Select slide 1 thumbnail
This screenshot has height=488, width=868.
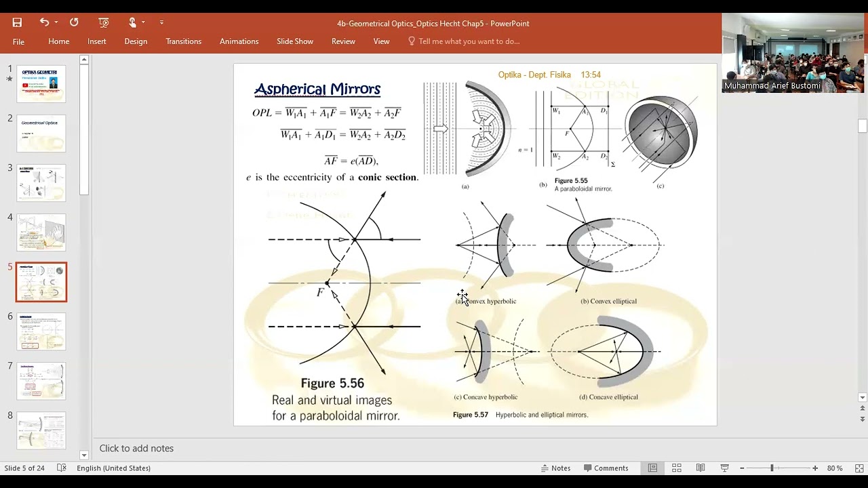click(41, 84)
